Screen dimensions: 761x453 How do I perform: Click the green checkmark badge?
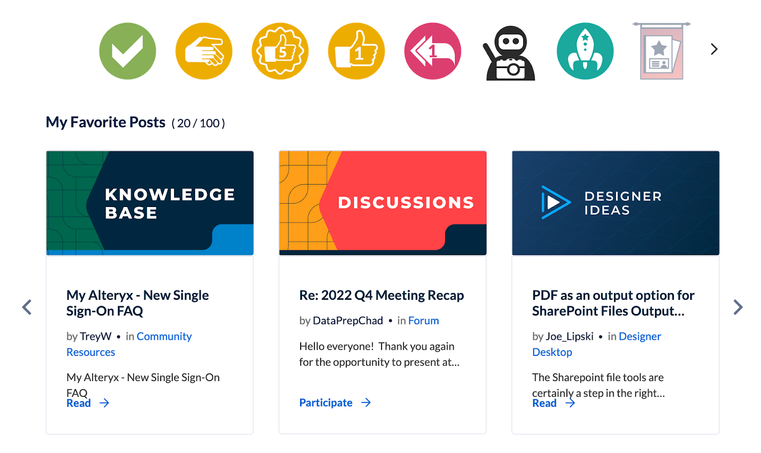click(128, 51)
